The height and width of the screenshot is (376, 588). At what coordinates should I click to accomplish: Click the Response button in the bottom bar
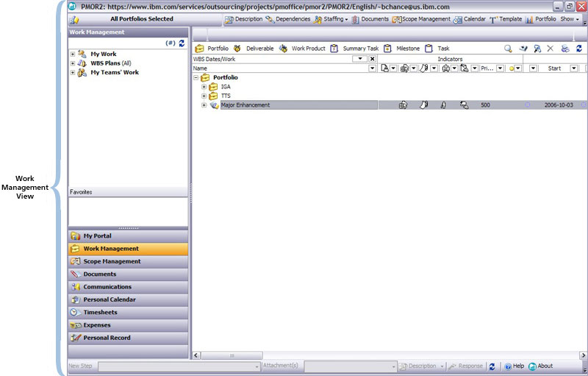coord(465,366)
